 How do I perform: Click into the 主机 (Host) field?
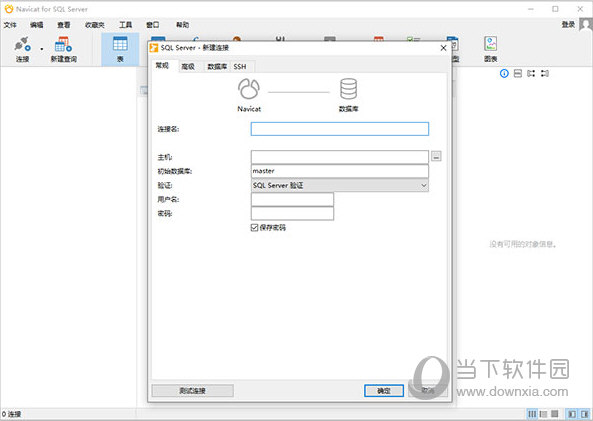(x=340, y=157)
